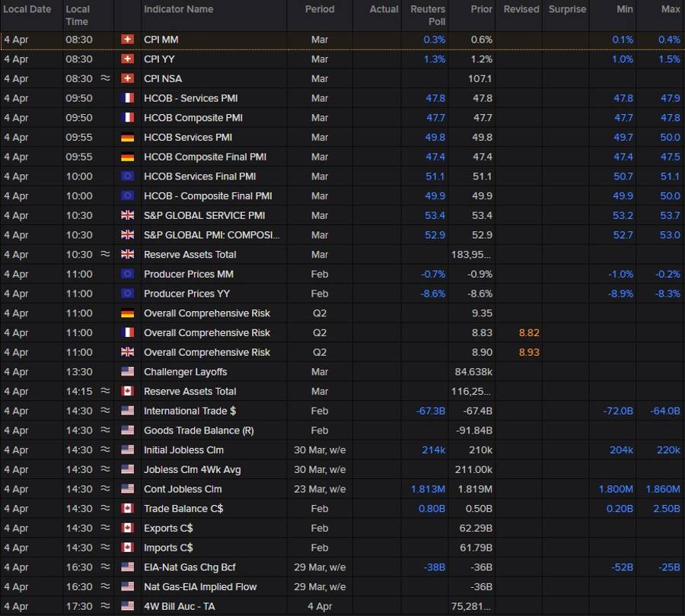This screenshot has width=685, height=616.
Task: Click the Surprise column header
Action: (567, 9)
